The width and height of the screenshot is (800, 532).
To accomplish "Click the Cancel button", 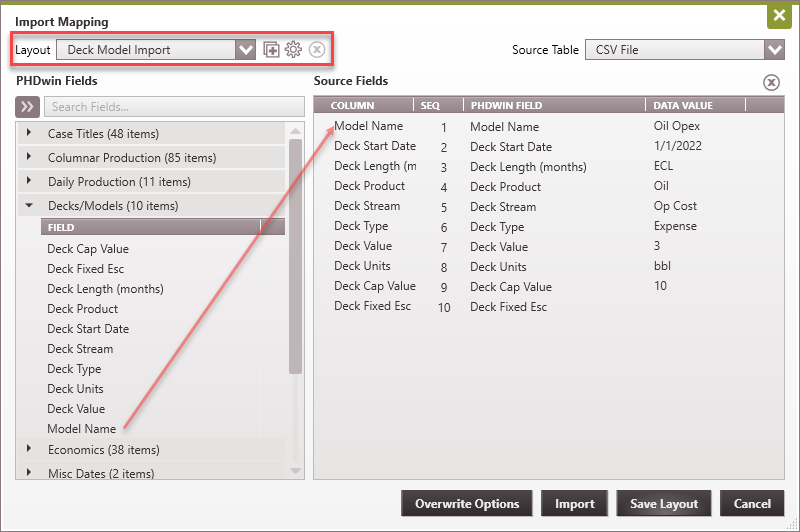I will (x=752, y=503).
